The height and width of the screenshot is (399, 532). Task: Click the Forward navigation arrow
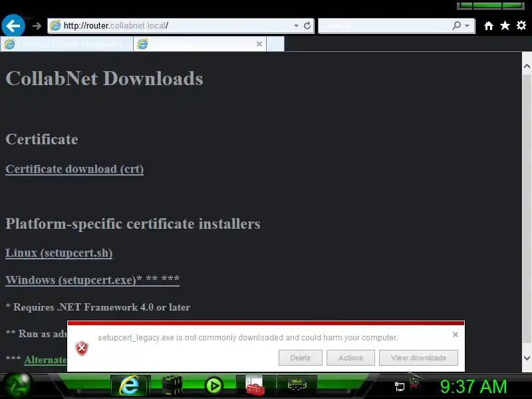coord(37,26)
